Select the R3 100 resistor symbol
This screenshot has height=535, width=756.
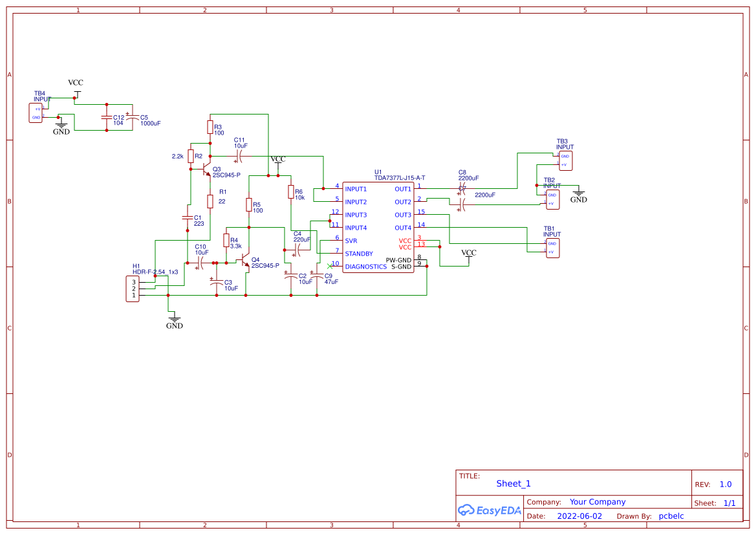pyautogui.click(x=210, y=127)
